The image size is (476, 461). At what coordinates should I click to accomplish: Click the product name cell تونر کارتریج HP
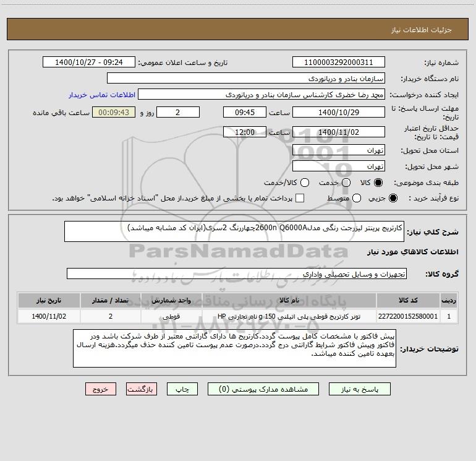point(289,316)
